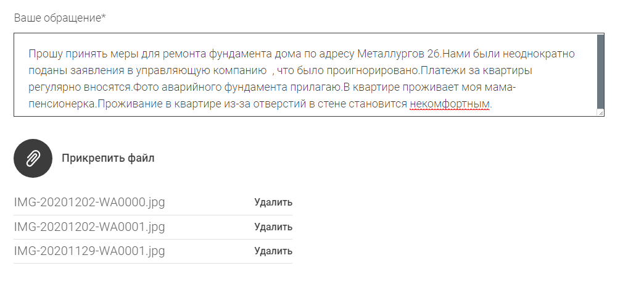Click the word "пенсионерка" in the message
This screenshot has width=644, height=284.
click(62, 104)
